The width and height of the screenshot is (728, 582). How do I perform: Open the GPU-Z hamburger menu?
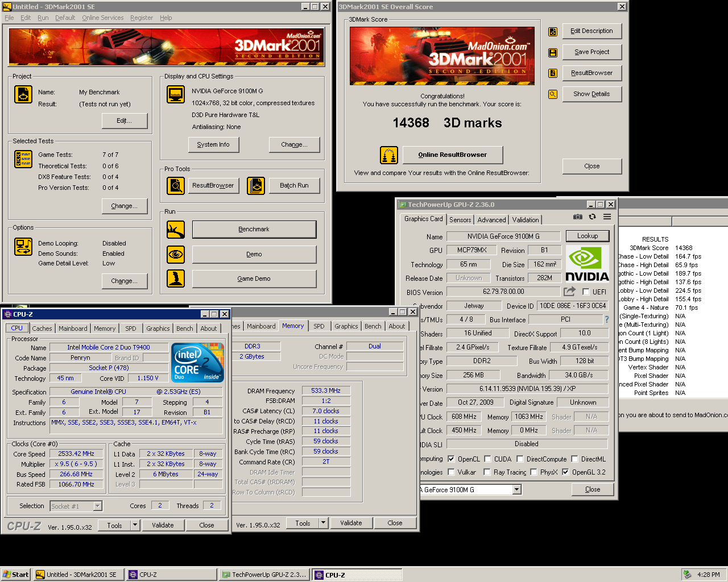point(607,217)
